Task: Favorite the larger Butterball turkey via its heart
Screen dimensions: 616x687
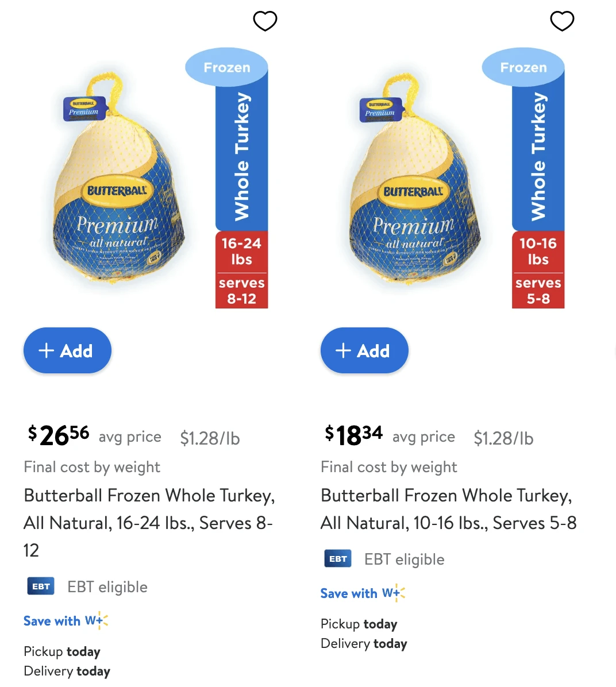Action: (265, 21)
